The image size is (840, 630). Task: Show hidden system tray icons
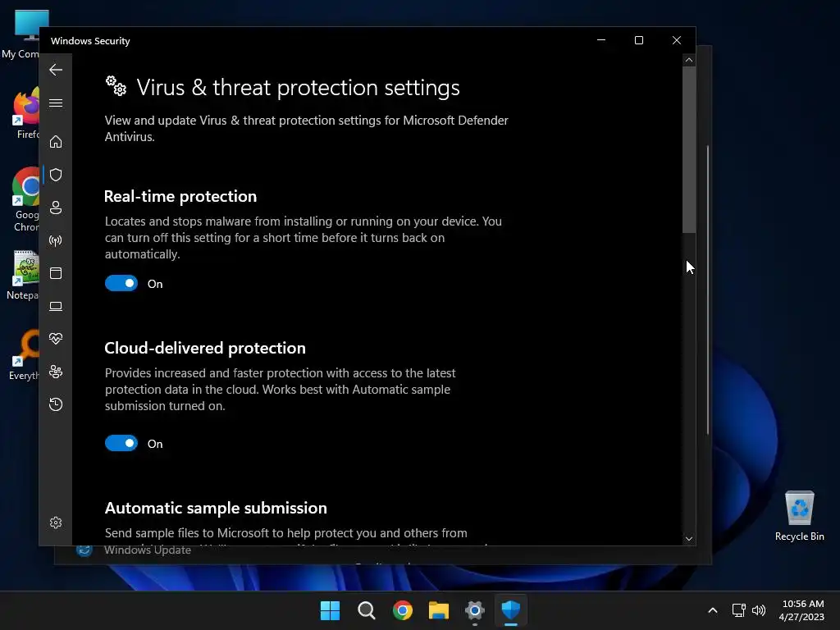(x=713, y=610)
